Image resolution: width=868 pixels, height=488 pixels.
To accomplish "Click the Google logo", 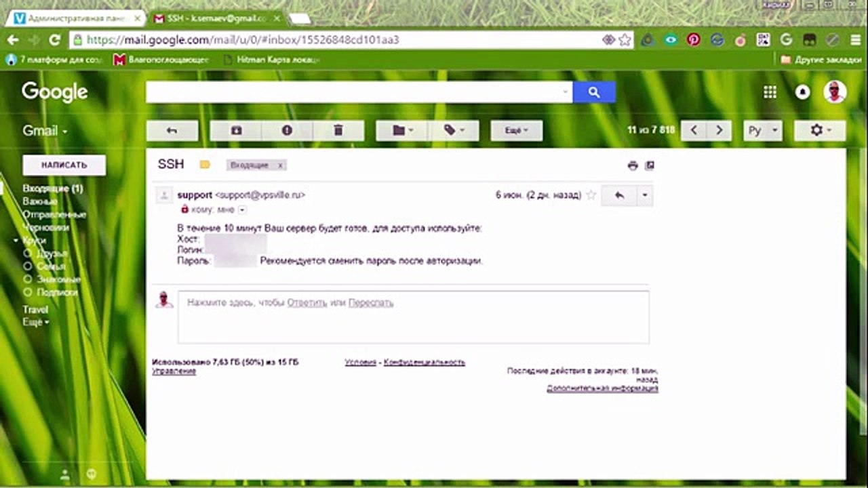I will (x=55, y=92).
